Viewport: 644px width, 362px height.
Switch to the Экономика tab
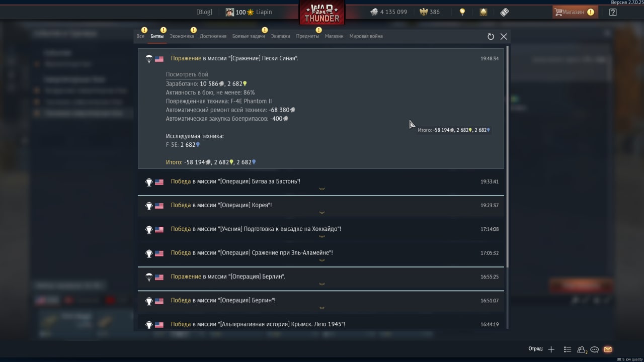coord(182,36)
